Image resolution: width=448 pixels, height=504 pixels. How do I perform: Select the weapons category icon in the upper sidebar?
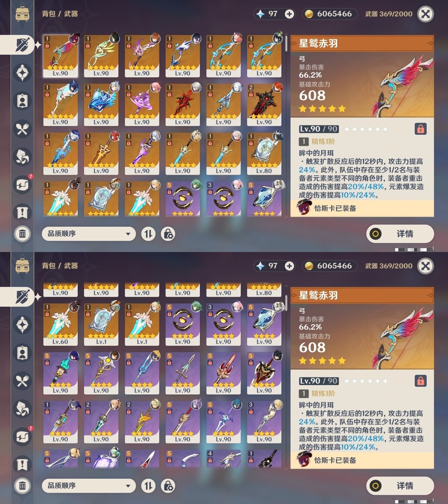[23, 45]
